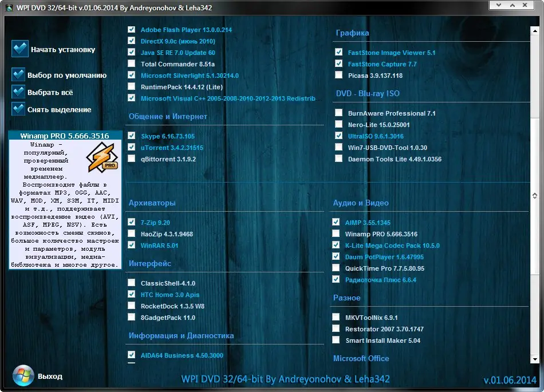Check 8GadgetPack 11.0
This screenshot has height=392, width=544.
pos(132,317)
